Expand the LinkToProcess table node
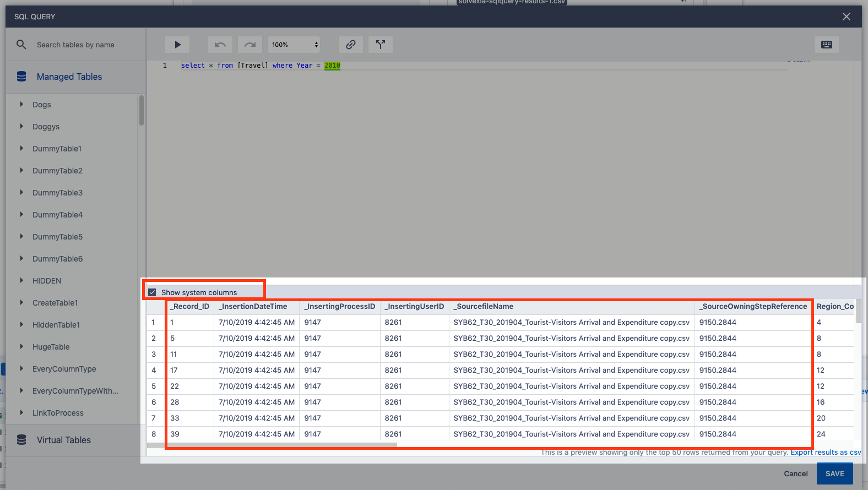Viewport: 868px width, 490px height. click(21, 412)
